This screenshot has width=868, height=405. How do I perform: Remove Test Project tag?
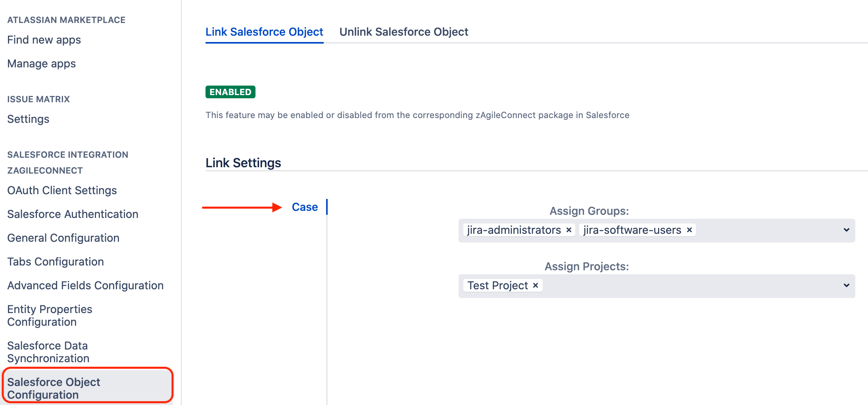[x=536, y=286]
